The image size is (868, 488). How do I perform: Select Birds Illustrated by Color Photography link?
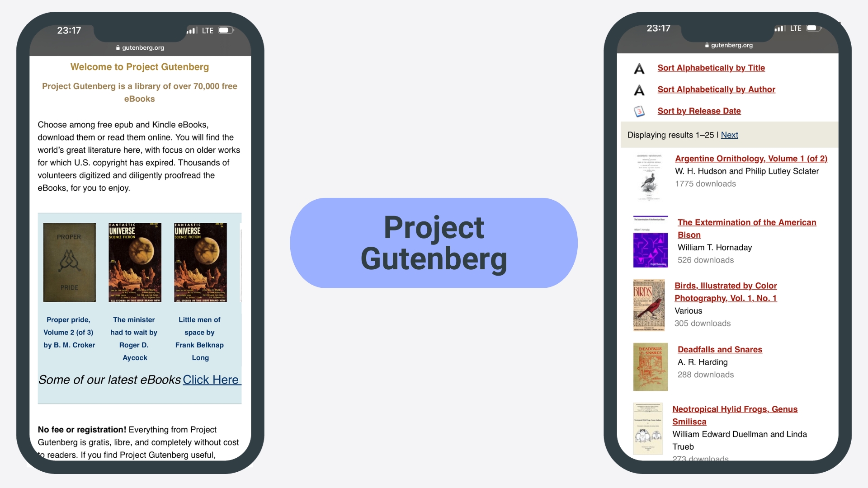click(x=726, y=291)
